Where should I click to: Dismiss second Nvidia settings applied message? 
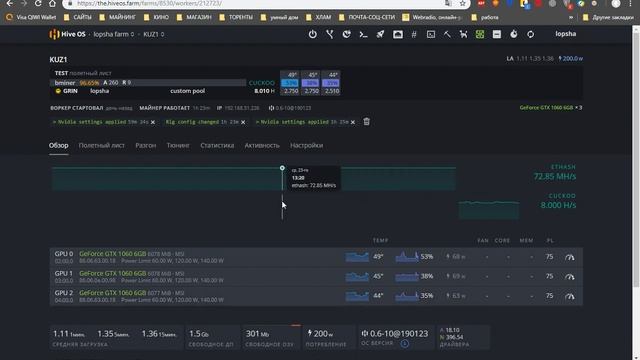(x=353, y=122)
